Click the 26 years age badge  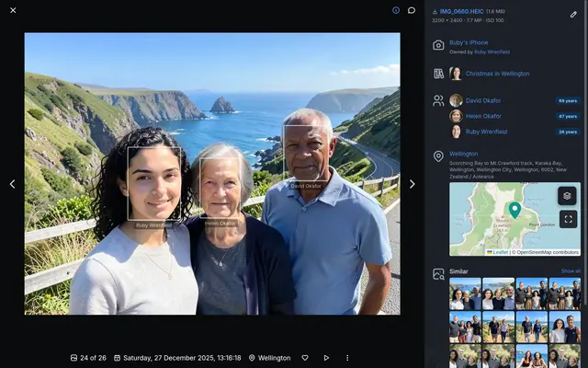[x=568, y=132]
